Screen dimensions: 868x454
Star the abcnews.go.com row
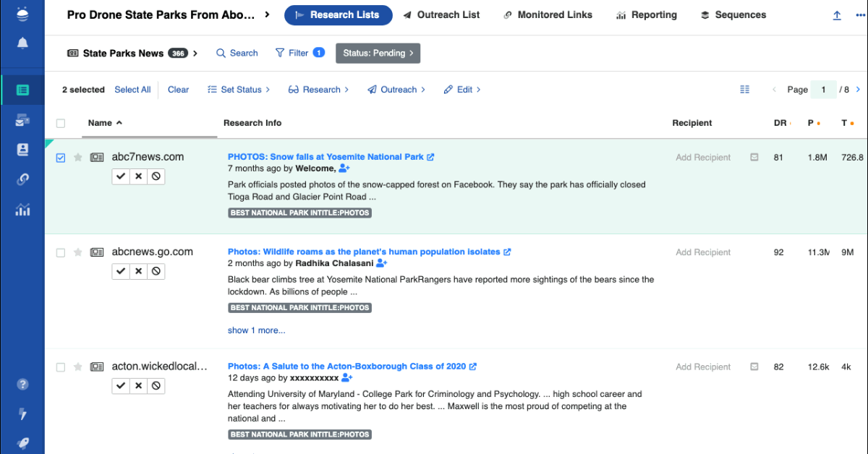click(78, 252)
